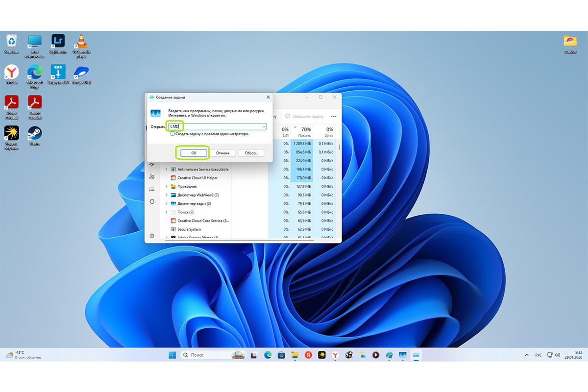Open Task Manager's three-dot more options menu

point(334,116)
